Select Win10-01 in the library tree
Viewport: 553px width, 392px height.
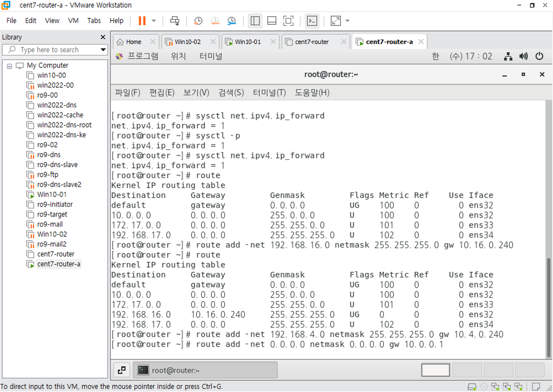click(x=52, y=195)
